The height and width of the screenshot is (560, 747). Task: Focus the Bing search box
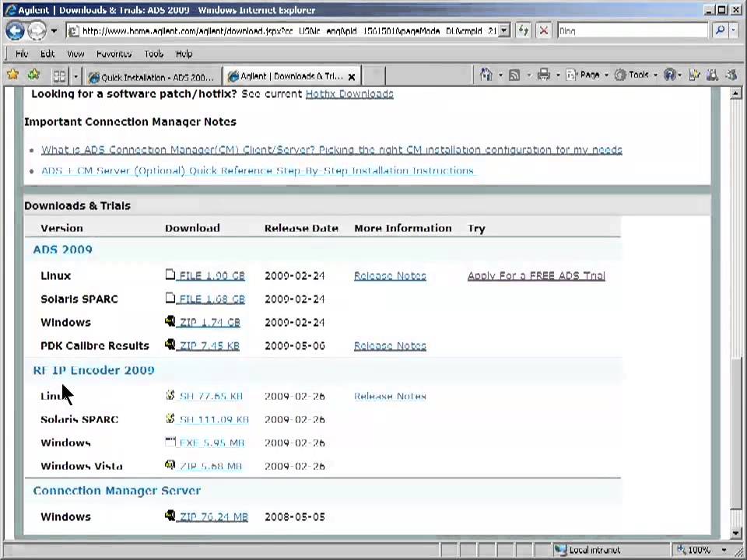click(633, 31)
